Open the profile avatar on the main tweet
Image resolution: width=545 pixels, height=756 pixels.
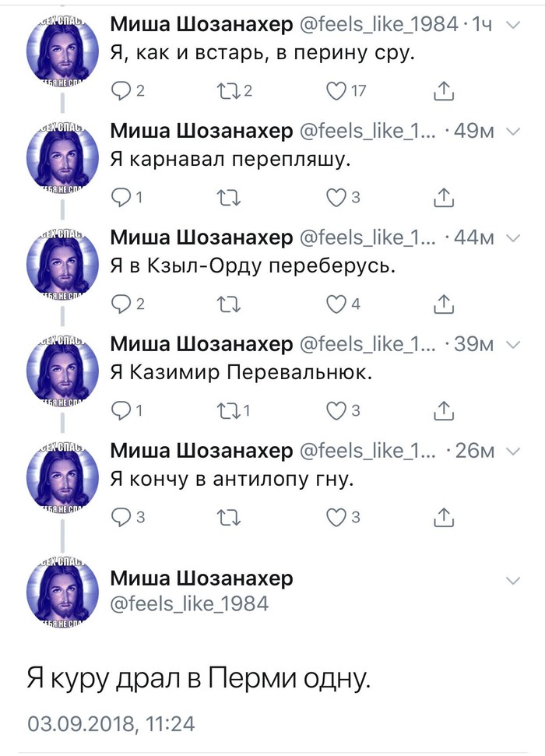click(x=62, y=591)
